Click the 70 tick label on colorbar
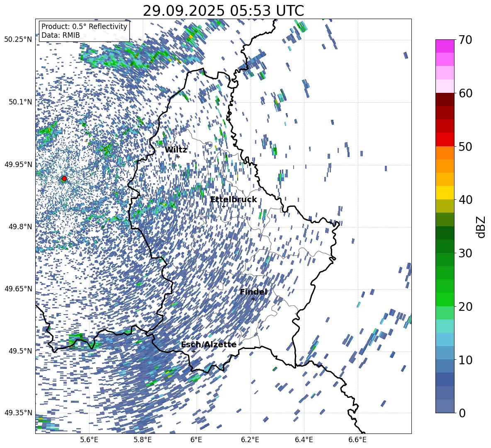 (x=467, y=40)
